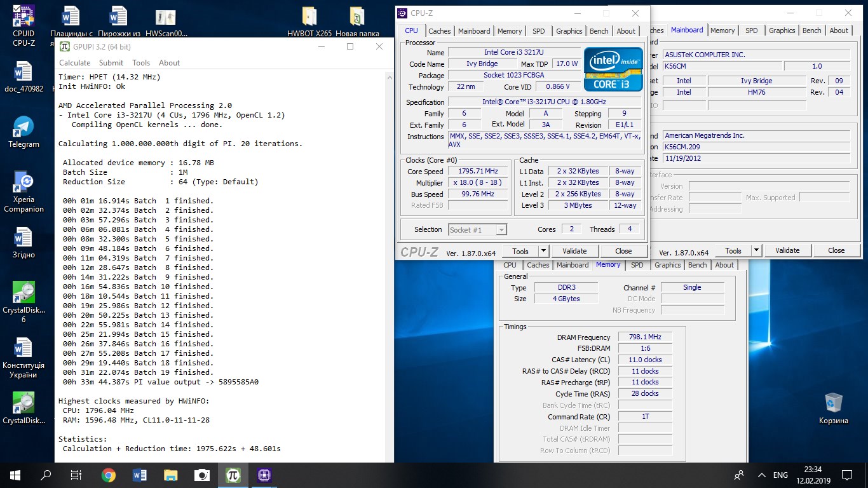Switch to CPU-Z taskbar icon
Screen dimensions: 868x488
[x=264, y=475]
